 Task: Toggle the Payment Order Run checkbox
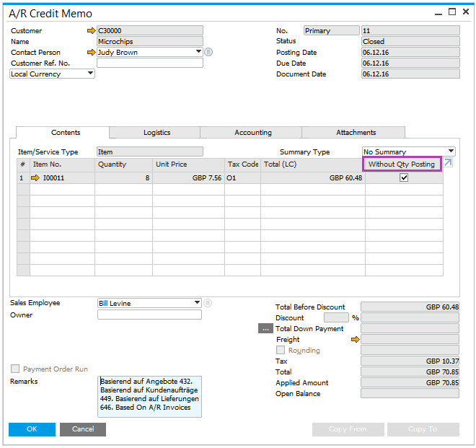tap(15, 369)
